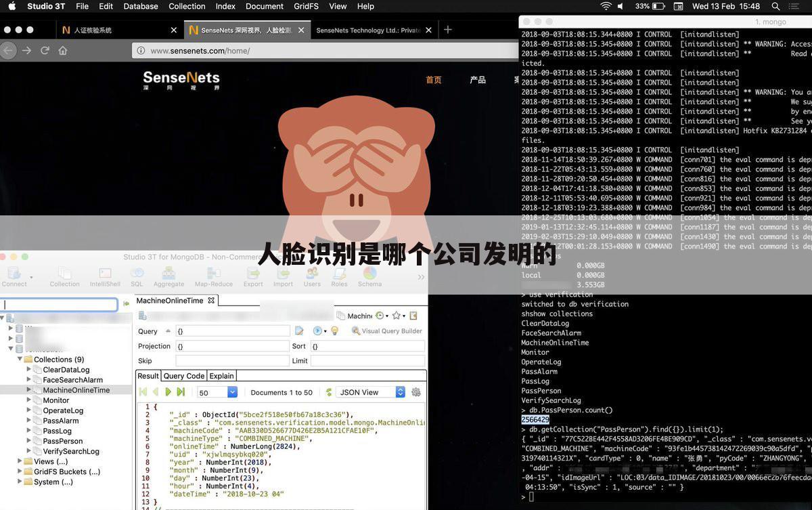Image resolution: width=812 pixels, height=510 pixels.
Task: Expand the Views (...) folder arrow
Action: pos(20,461)
